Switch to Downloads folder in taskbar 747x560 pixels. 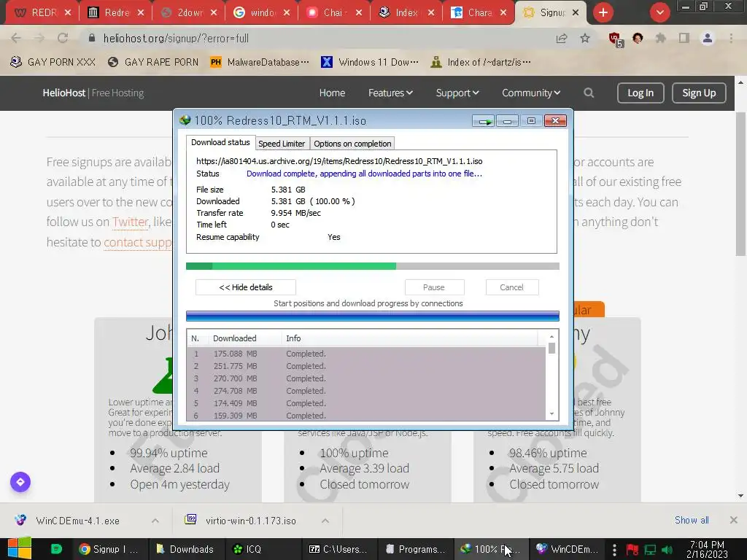(x=185, y=549)
